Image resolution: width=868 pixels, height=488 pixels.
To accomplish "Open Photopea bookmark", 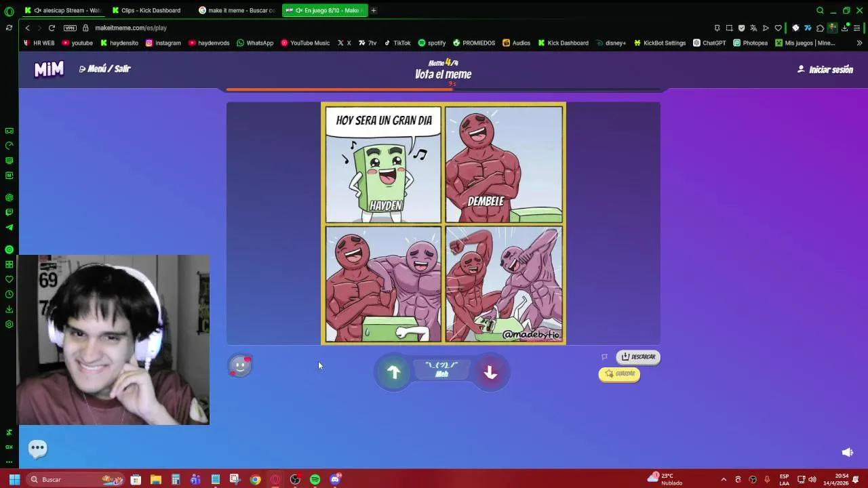I will 750,43.
